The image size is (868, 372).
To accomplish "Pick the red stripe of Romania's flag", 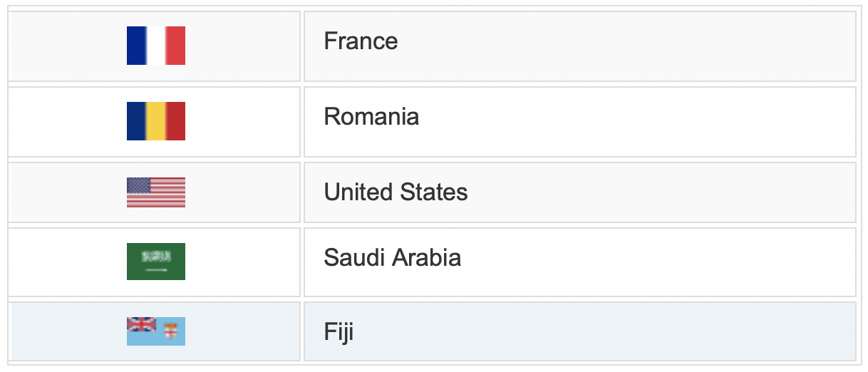I will 175,121.
